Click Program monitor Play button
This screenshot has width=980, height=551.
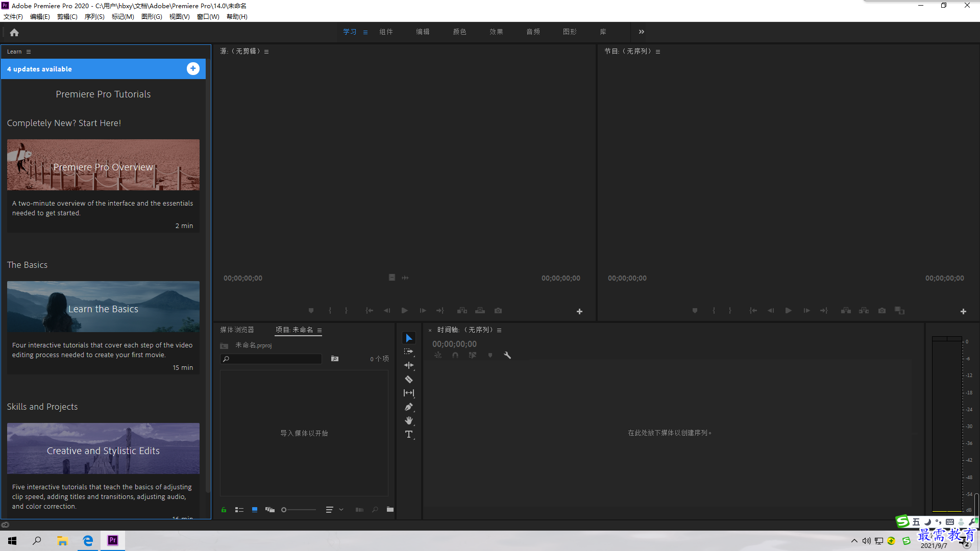789,310
